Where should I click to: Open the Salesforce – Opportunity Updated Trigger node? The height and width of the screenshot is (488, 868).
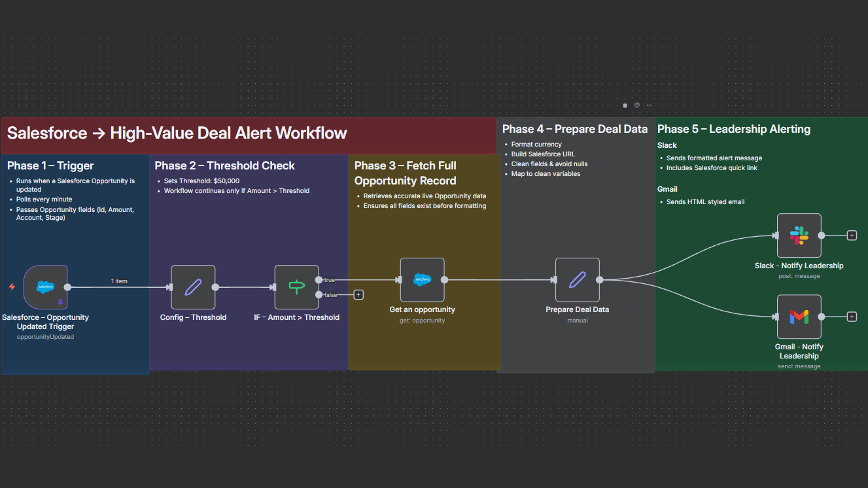pos(45,287)
